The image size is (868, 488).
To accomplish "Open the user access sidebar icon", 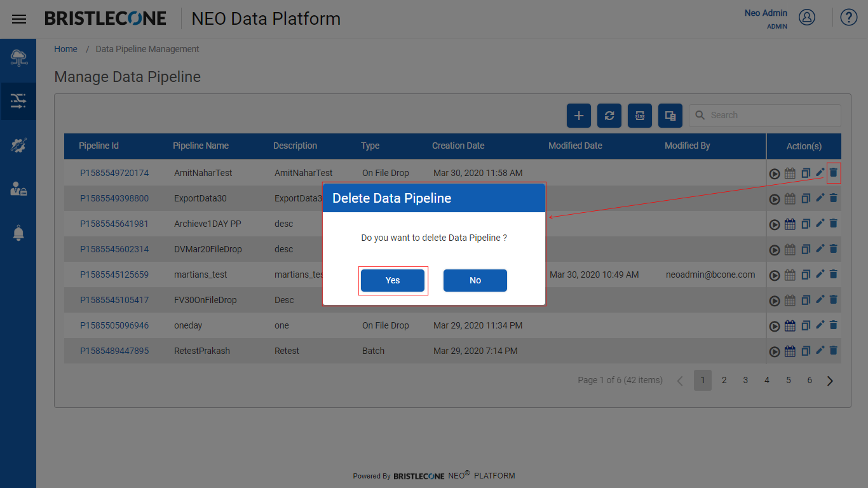I will (18, 189).
